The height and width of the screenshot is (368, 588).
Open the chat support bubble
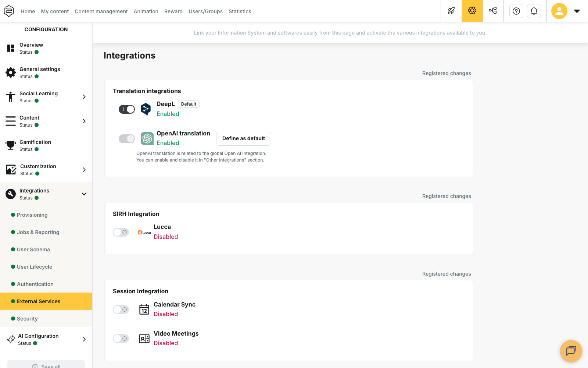[x=571, y=351]
